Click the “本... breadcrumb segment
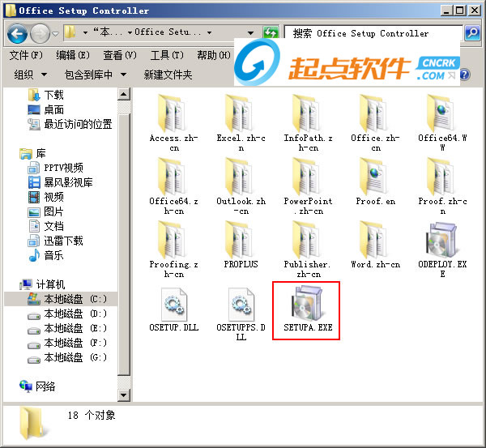 pyautogui.click(x=108, y=32)
